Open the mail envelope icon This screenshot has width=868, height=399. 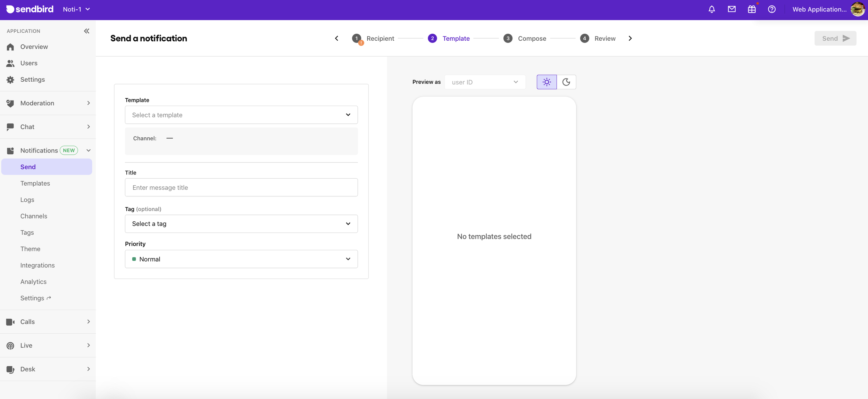point(732,9)
